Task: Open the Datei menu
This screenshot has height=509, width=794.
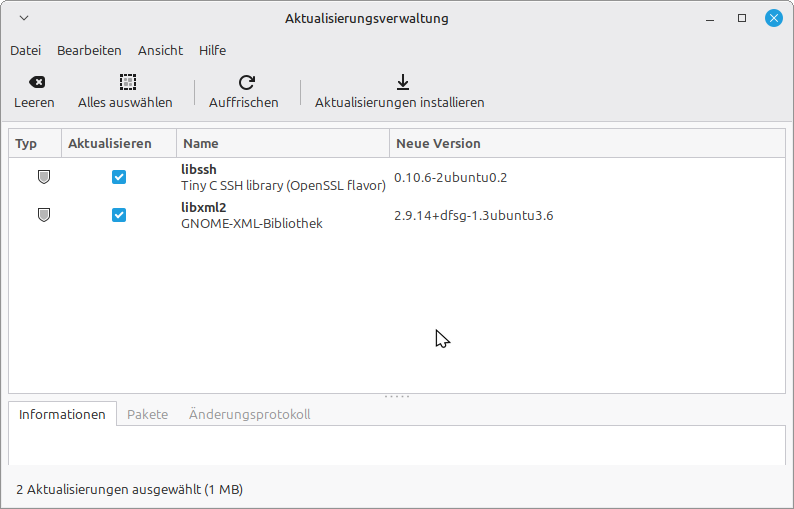Action: [x=25, y=50]
